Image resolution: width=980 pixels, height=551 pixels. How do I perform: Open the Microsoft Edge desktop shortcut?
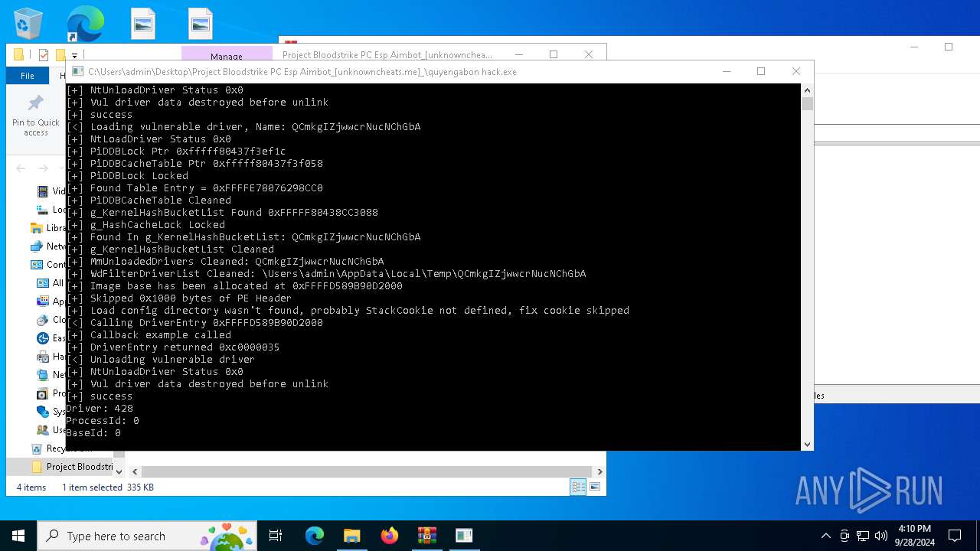tap(85, 24)
